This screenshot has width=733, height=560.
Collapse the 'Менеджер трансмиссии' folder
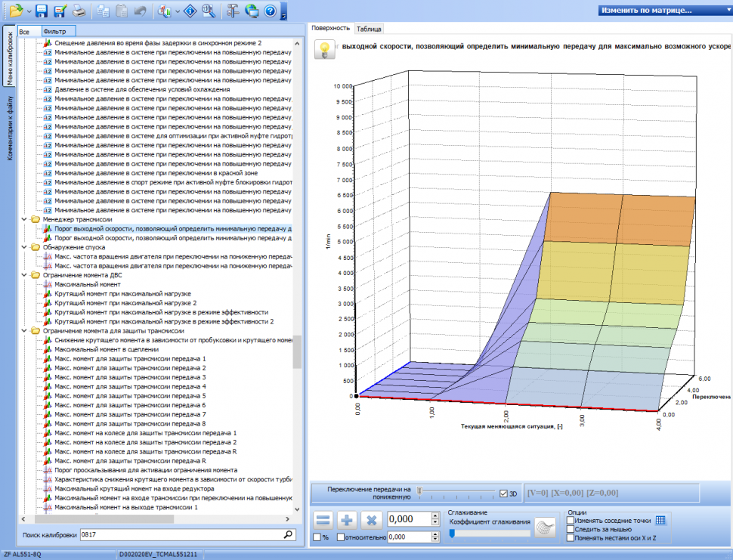pyautogui.click(x=25, y=219)
